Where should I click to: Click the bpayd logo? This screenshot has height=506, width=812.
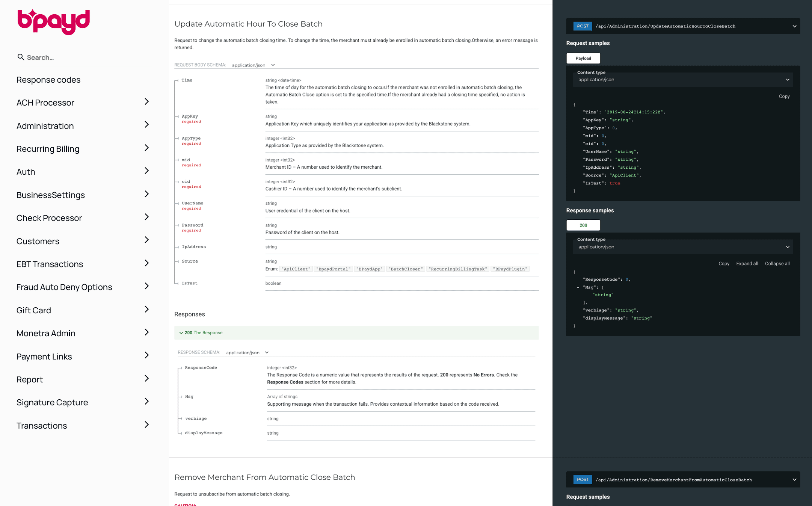click(x=54, y=22)
